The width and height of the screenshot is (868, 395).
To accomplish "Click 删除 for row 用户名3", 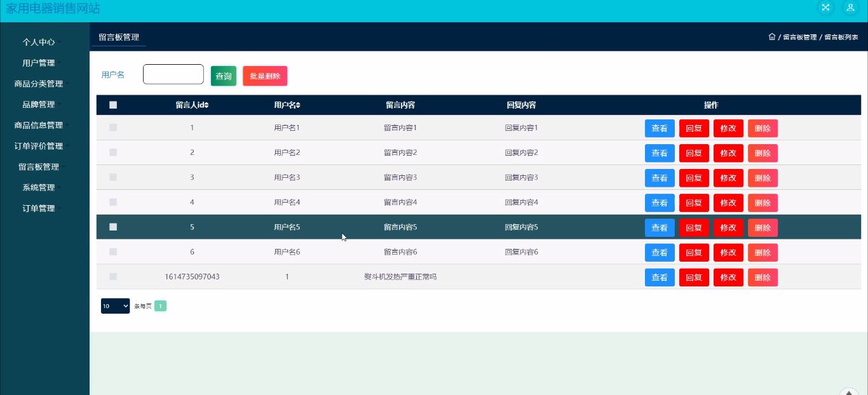I will (763, 178).
